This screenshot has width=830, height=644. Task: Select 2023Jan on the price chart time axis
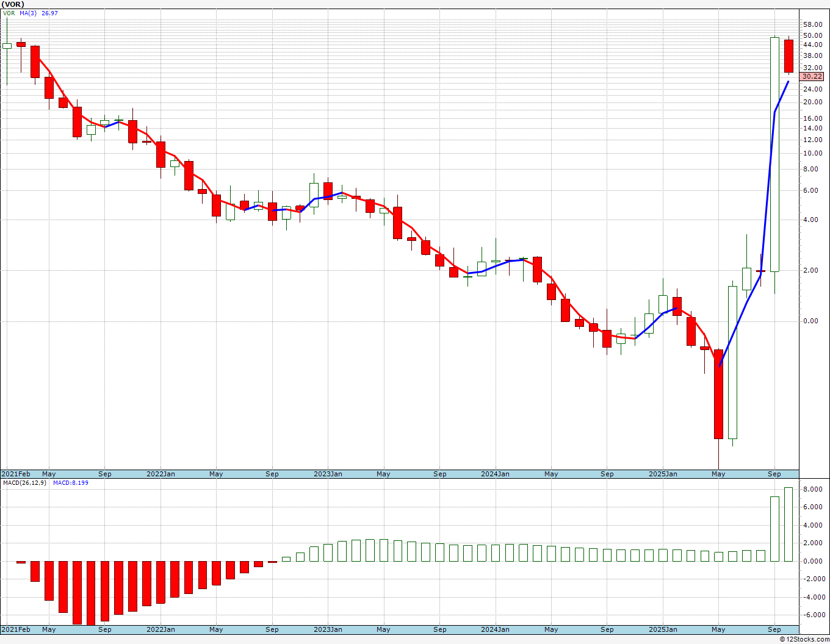(x=328, y=474)
